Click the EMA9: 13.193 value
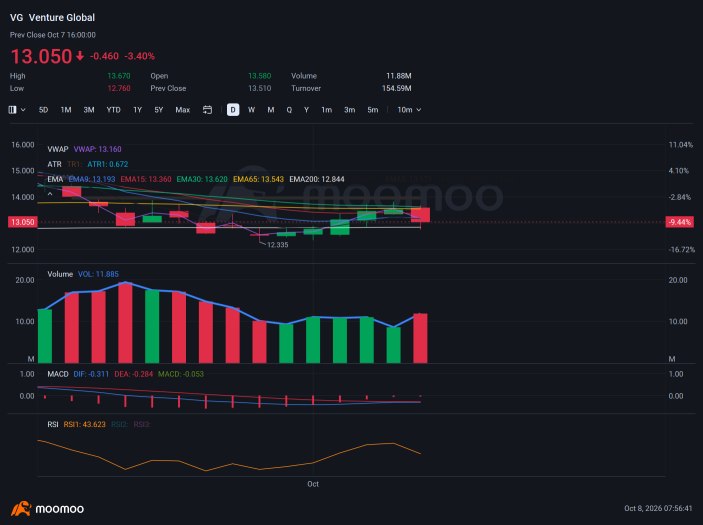 coord(92,179)
